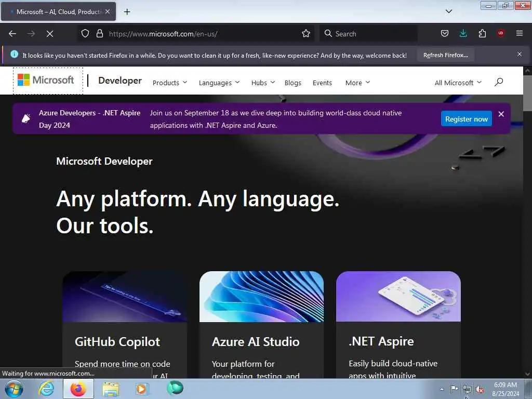Open the Firefox hamburger menu
The height and width of the screenshot is (399, 532).
(520, 33)
